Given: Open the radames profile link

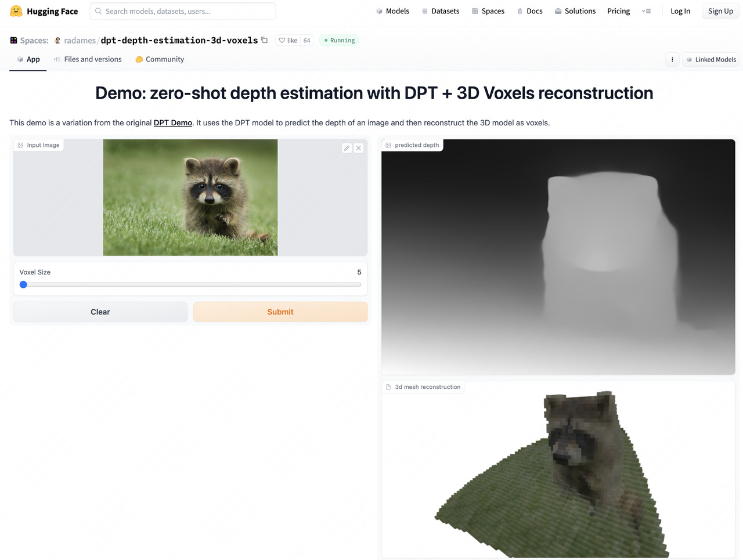Looking at the screenshot, I should pyautogui.click(x=80, y=40).
